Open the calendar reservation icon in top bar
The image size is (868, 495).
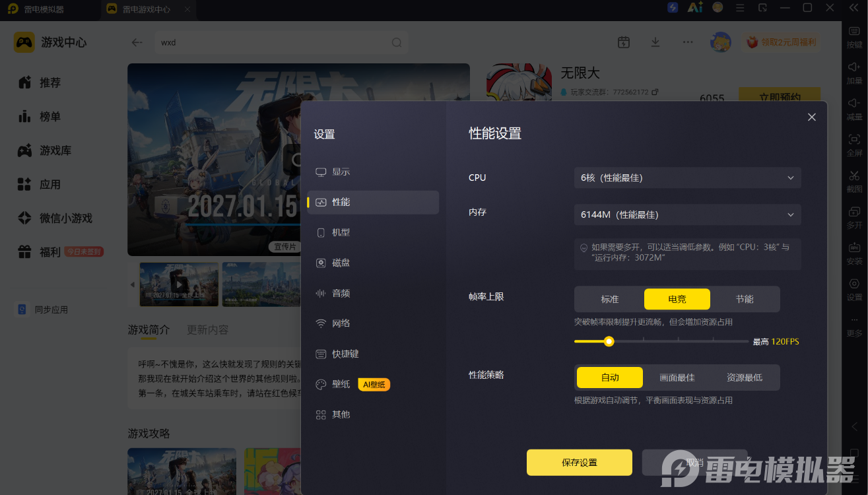pyautogui.click(x=623, y=42)
